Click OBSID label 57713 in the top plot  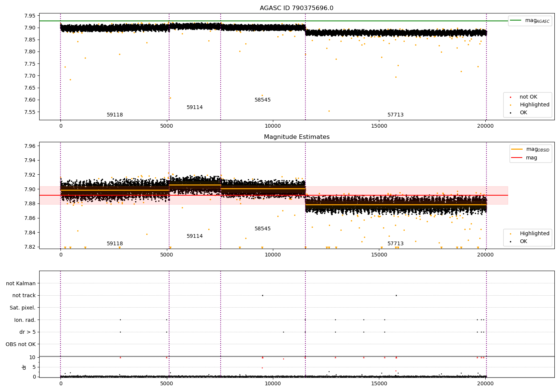[395, 115]
